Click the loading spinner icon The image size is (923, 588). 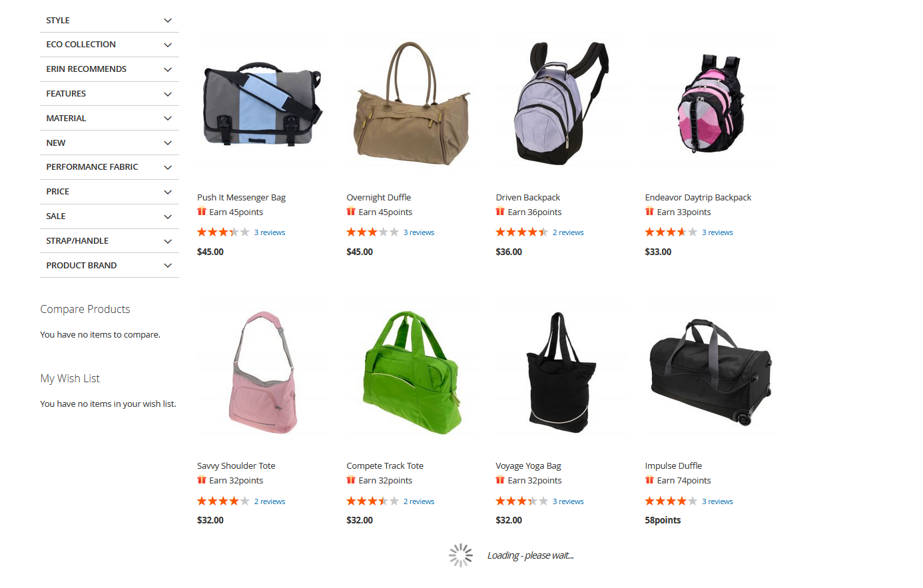pyautogui.click(x=461, y=555)
